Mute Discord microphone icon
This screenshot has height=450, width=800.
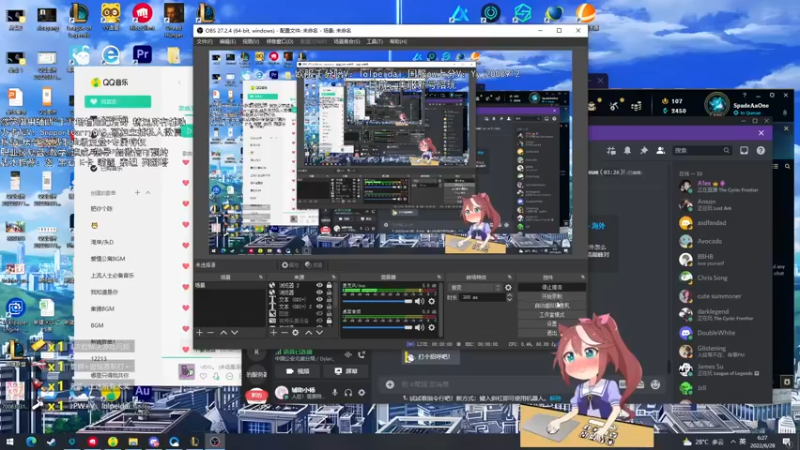click(x=335, y=392)
